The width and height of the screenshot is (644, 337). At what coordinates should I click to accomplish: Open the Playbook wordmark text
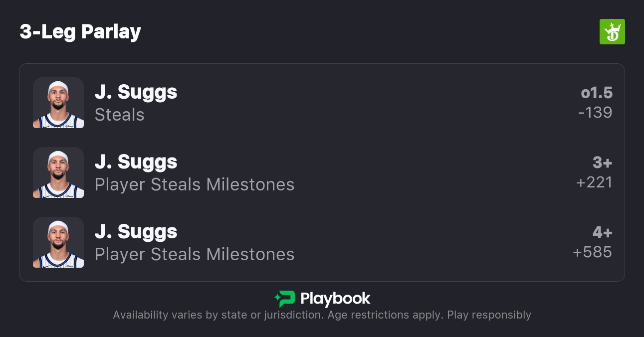tap(335, 299)
